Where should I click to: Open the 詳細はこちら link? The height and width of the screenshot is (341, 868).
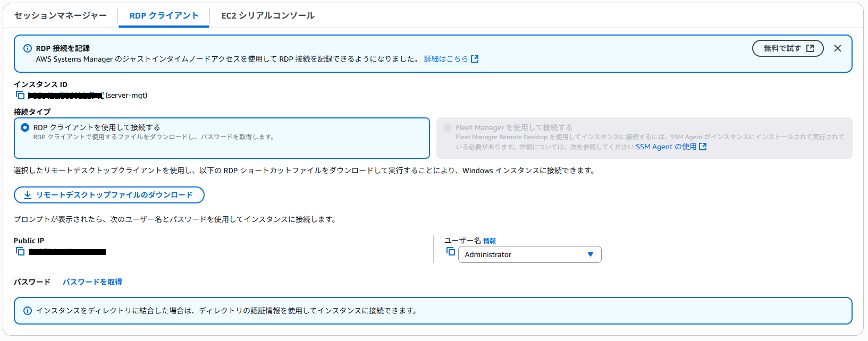[446, 59]
